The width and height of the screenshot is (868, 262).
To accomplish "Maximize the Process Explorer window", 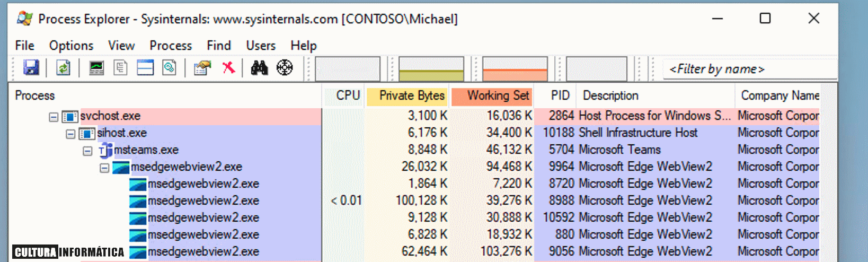I will [765, 19].
